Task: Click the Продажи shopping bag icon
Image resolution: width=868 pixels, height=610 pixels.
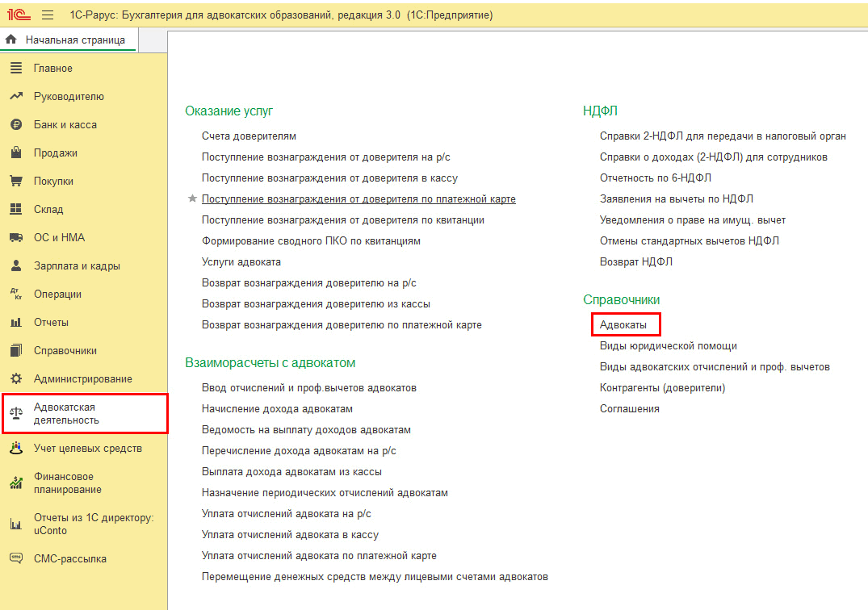Action: click(15, 153)
